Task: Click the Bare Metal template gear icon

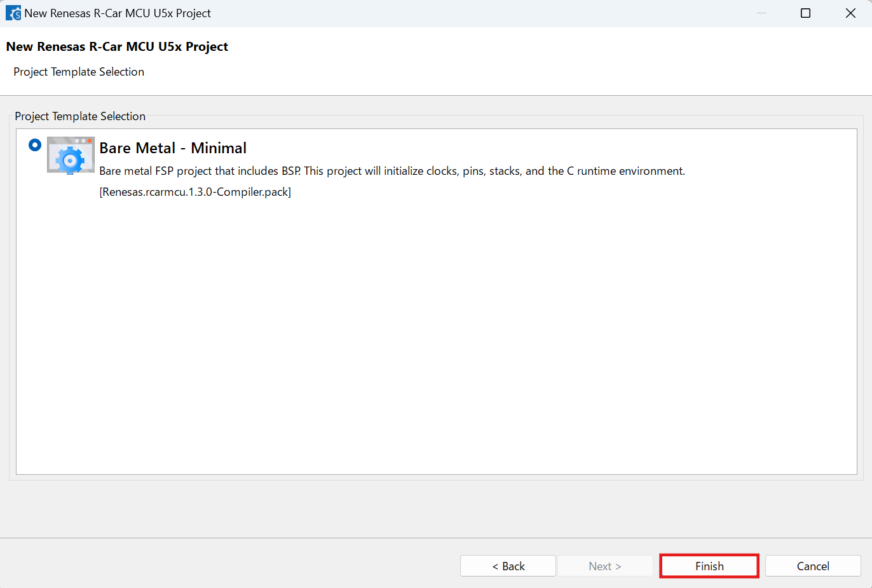Action: (71, 155)
